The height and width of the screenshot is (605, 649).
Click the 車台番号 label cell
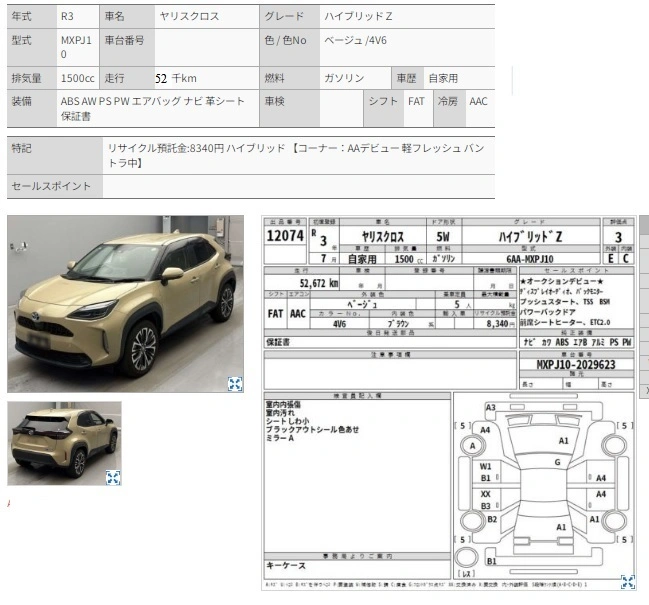127,48
